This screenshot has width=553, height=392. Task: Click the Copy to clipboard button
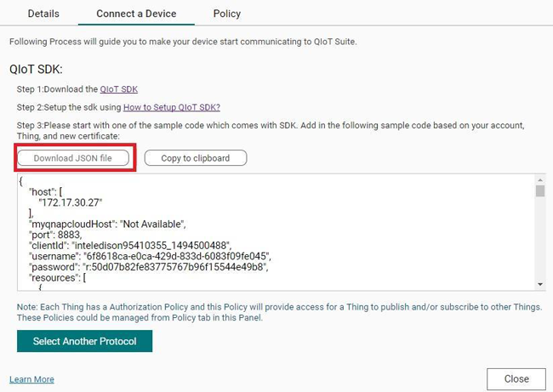pos(195,158)
